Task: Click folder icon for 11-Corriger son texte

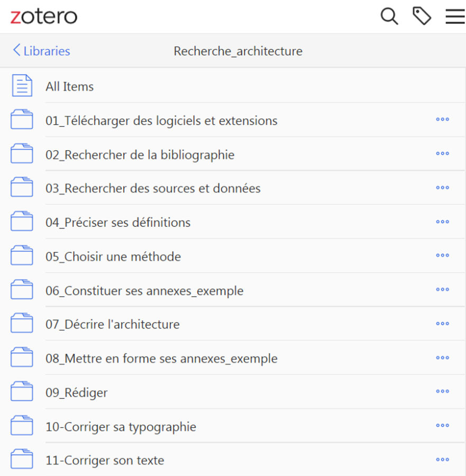Action: click(x=22, y=460)
